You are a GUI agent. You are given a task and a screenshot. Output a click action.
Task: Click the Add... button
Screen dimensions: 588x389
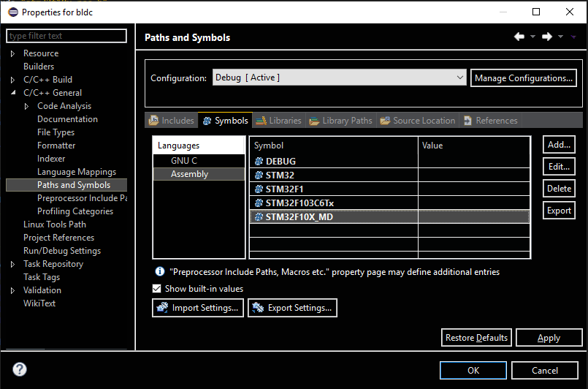[x=559, y=145]
